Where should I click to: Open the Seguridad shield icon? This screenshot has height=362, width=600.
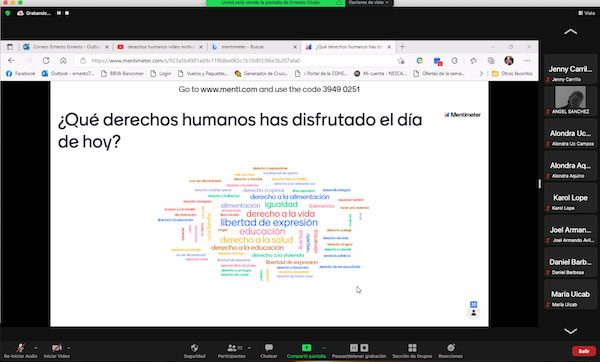click(x=194, y=347)
